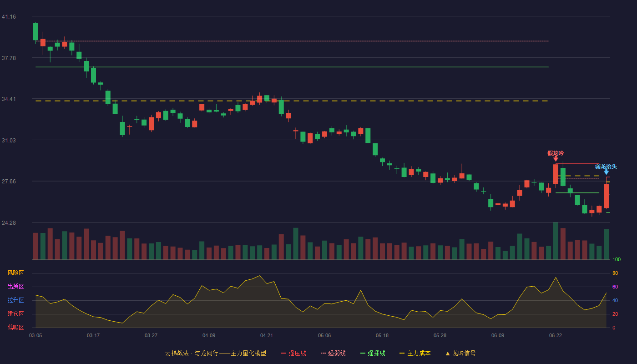
Task: Click the 24.28 price axis label
Action: click(9, 223)
